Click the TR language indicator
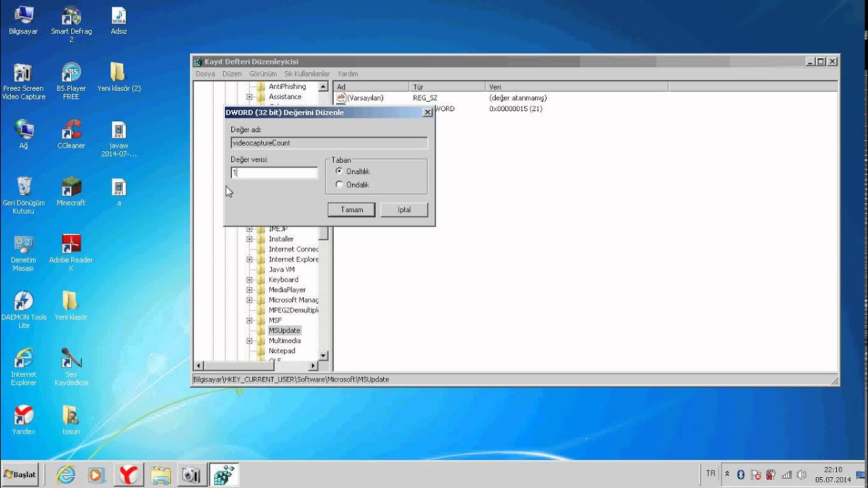The height and width of the screenshot is (488, 868). (711, 474)
